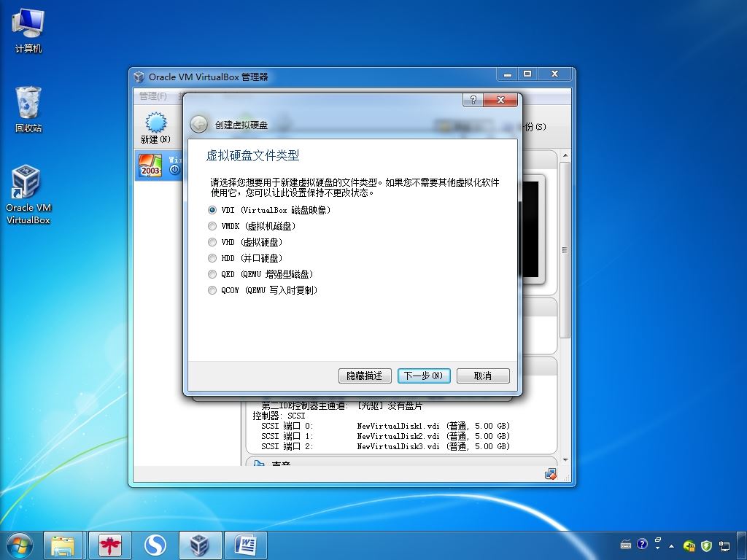Click the Oracle VM VirtualBox desktop shortcut

click(x=28, y=194)
